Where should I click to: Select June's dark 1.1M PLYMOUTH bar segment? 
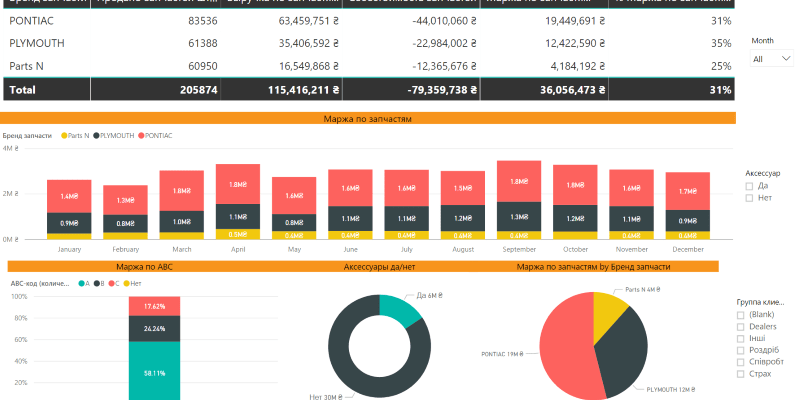[x=351, y=219]
